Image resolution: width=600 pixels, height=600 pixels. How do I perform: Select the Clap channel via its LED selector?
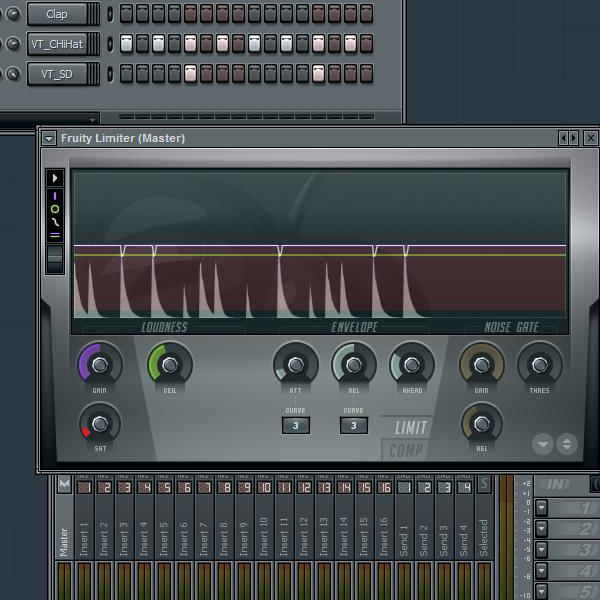click(x=110, y=14)
